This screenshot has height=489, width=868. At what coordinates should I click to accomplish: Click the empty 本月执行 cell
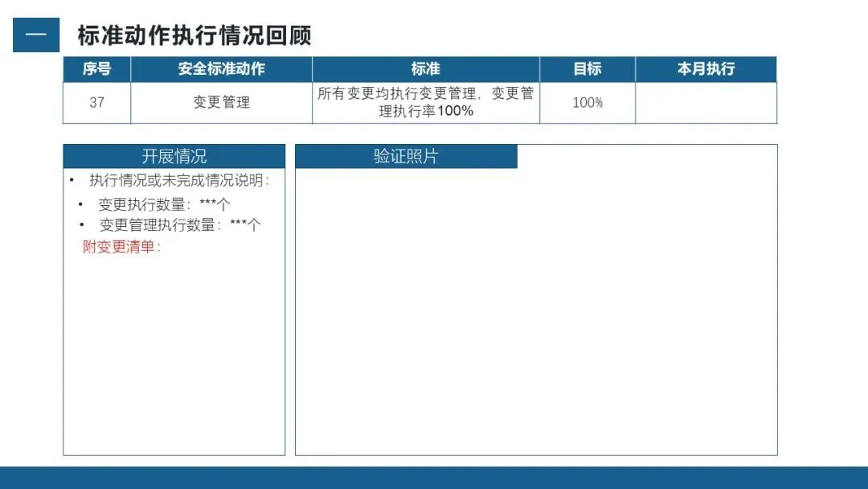tap(706, 102)
